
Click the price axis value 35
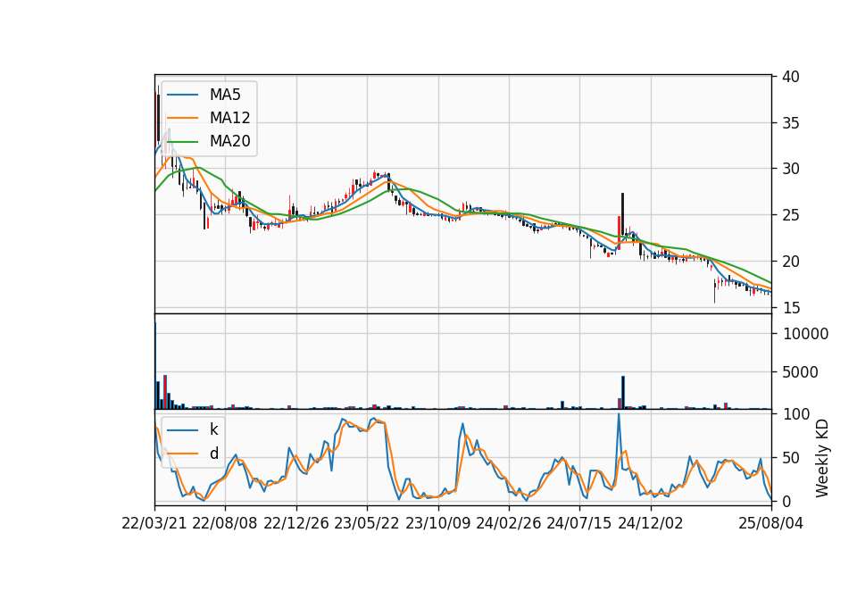pyautogui.click(x=791, y=123)
